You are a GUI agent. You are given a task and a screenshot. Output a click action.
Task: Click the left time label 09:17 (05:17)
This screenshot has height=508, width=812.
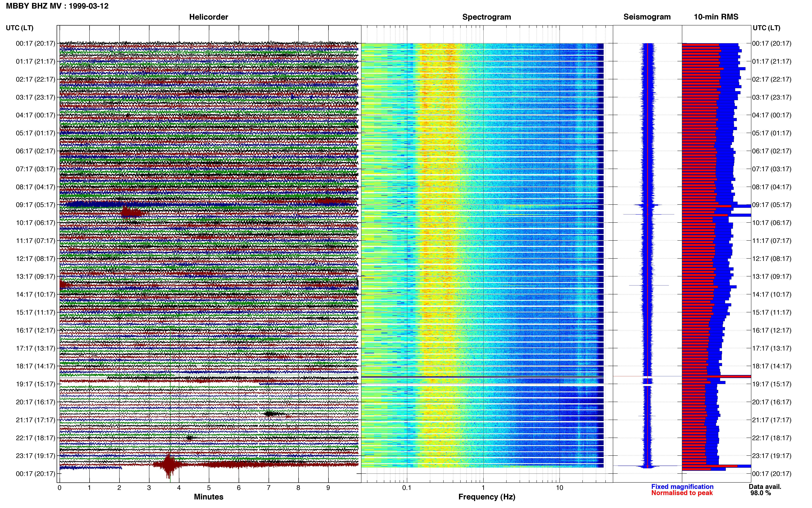click(x=35, y=205)
